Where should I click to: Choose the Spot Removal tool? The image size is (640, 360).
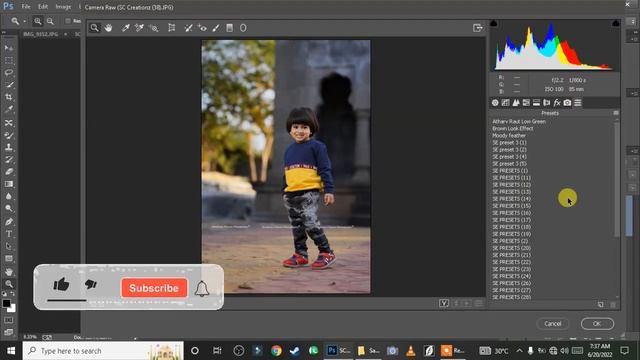click(x=188, y=28)
